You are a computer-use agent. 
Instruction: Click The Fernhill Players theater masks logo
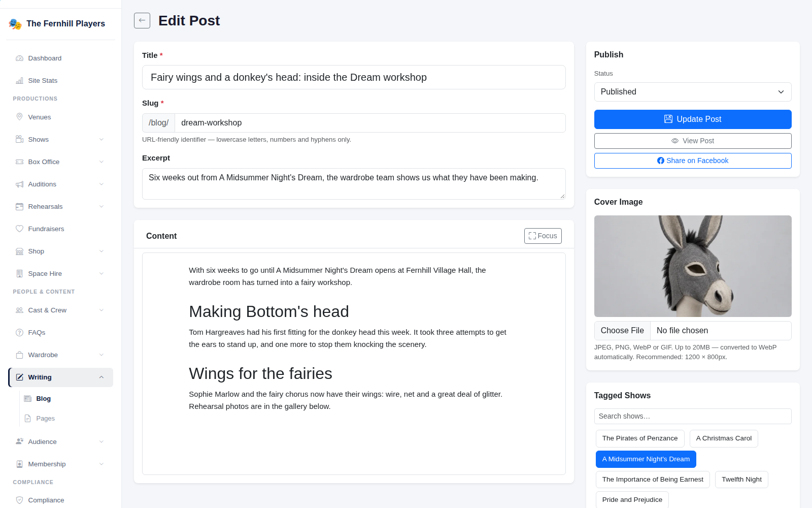pyautogui.click(x=15, y=24)
